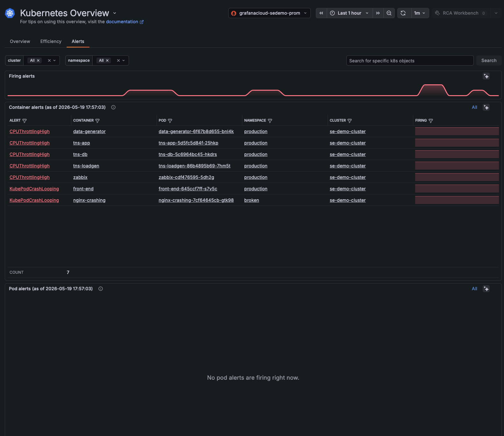504x436 pixels.
Task: Filter the CONTAINER column
Action: [x=97, y=121]
